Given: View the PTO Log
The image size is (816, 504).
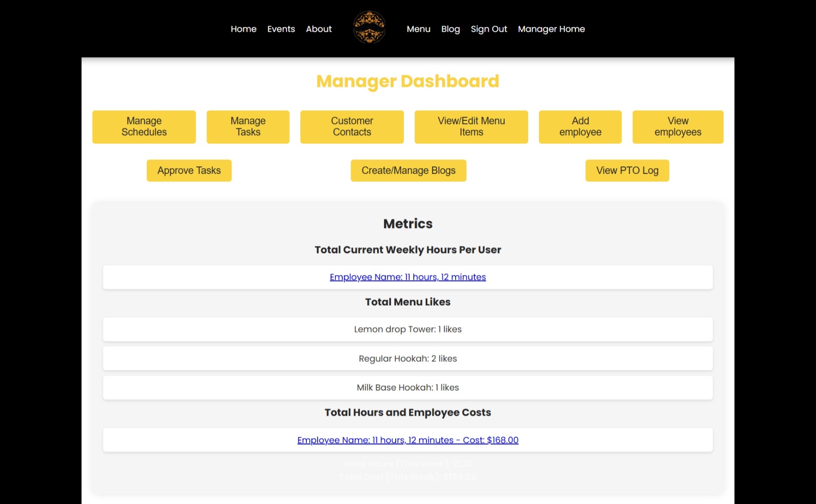Looking at the screenshot, I should pos(627,170).
